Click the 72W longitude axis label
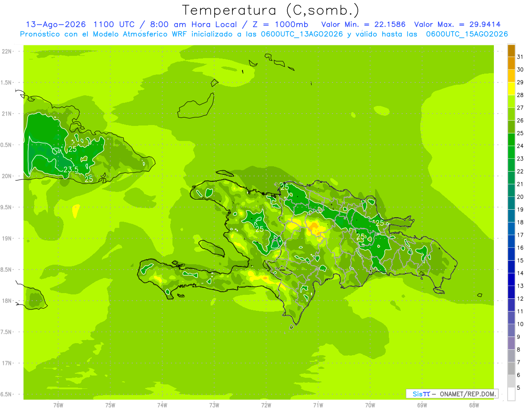The height and width of the screenshot is (411, 532). click(x=266, y=405)
